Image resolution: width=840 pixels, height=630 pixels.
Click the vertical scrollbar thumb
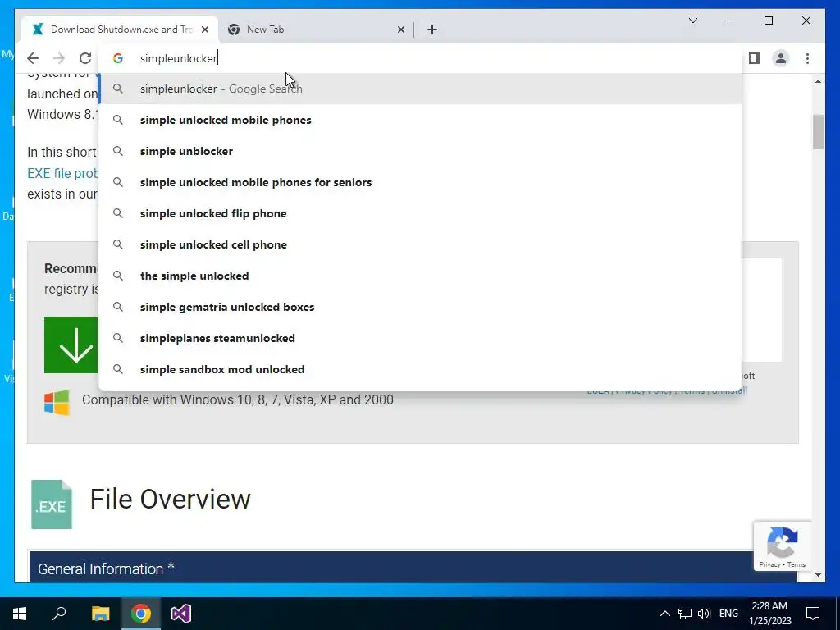click(818, 132)
